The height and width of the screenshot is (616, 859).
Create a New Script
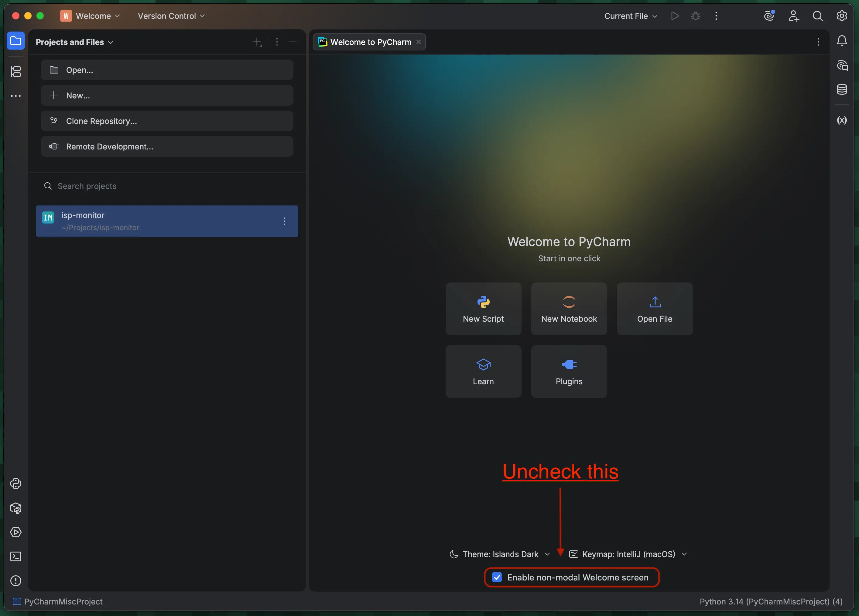[483, 308]
